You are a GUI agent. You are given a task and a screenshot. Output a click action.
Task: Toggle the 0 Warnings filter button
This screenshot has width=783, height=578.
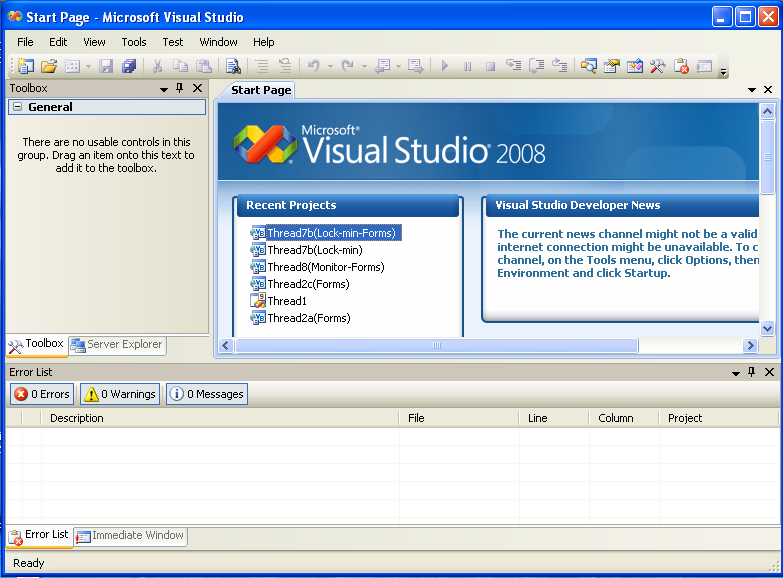tap(120, 394)
